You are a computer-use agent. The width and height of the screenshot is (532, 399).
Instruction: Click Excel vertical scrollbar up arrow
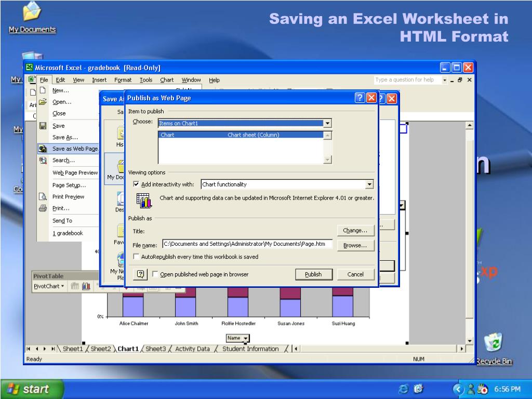click(x=469, y=126)
